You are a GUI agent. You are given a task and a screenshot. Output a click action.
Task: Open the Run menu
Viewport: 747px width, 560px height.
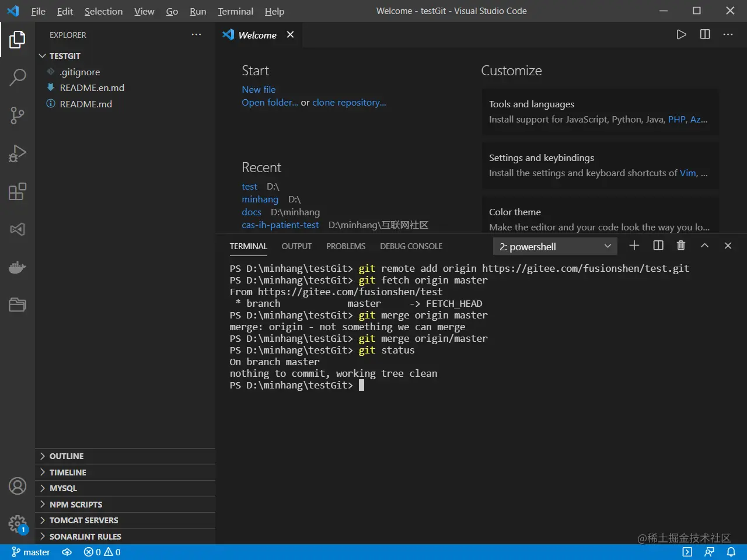click(x=198, y=11)
